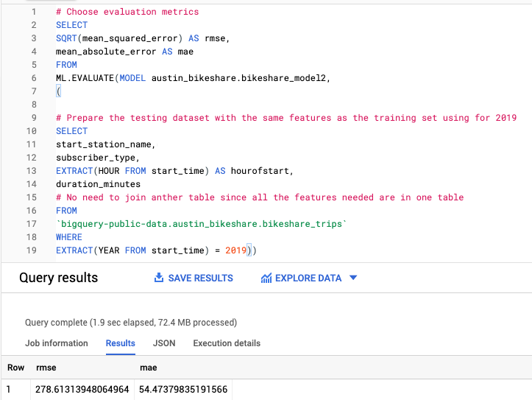Click the SQRT function on line 3
The image size is (532, 400).
click(68, 38)
